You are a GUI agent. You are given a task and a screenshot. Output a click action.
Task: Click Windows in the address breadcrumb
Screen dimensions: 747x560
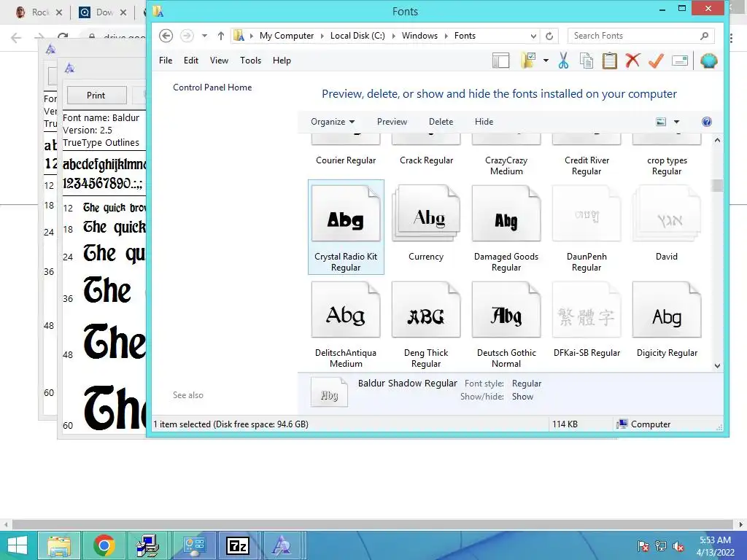tap(419, 36)
